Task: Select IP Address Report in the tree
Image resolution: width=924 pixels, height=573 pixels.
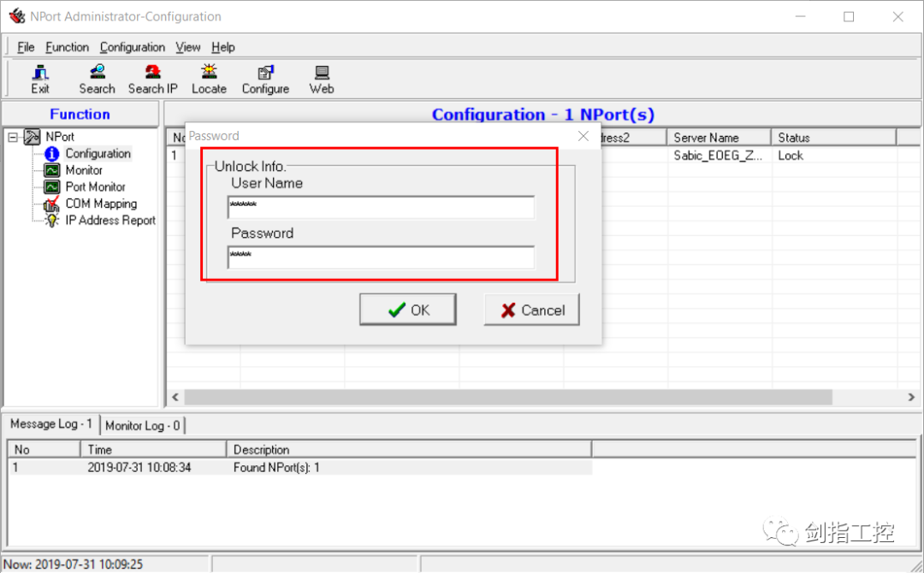Action: [110, 221]
